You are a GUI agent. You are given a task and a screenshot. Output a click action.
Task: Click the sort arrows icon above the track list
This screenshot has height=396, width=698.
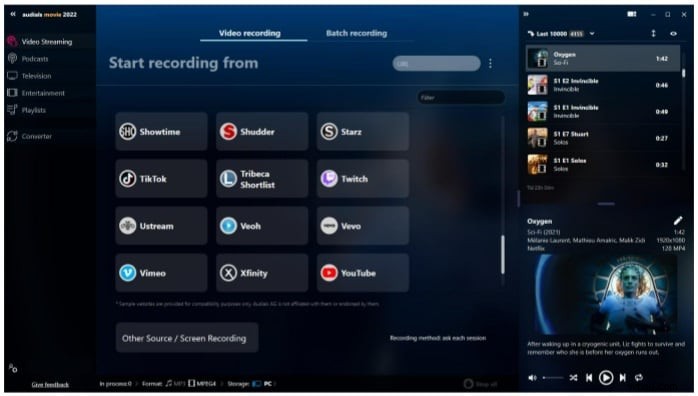(x=653, y=33)
